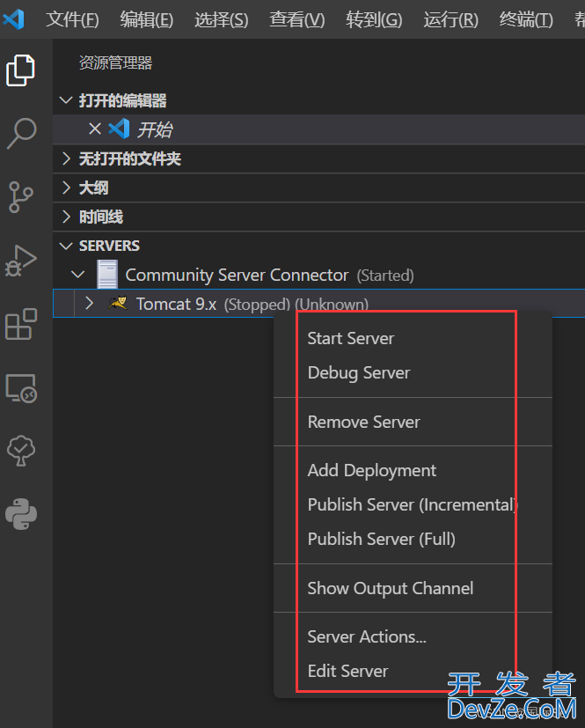Image resolution: width=585 pixels, height=728 pixels.
Task: Select the 开始 open editor entry
Action: point(318,129)
